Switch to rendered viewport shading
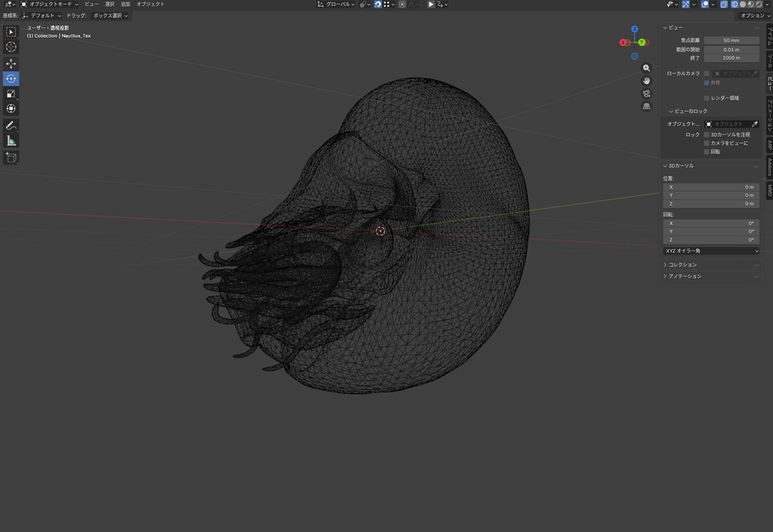This screenshot has height=532, width=773. [759, 4]
